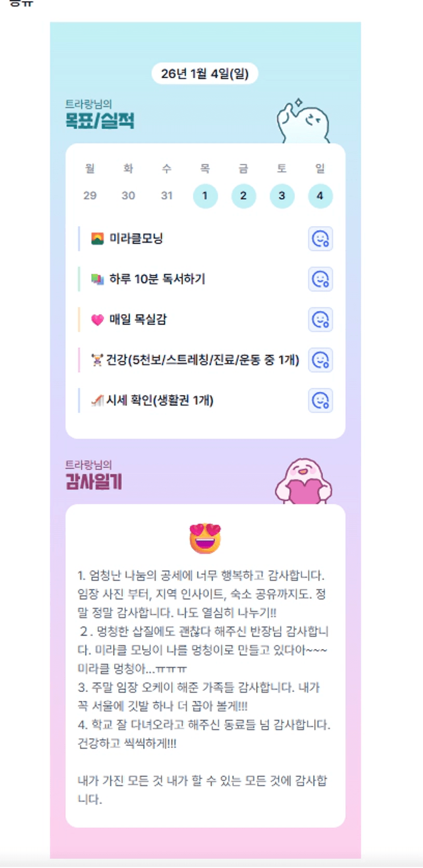The width and height of the screenshot is (423, 868).
Task: Click the smiley icon on the 건강 goal row
Action: coord(321,360)
